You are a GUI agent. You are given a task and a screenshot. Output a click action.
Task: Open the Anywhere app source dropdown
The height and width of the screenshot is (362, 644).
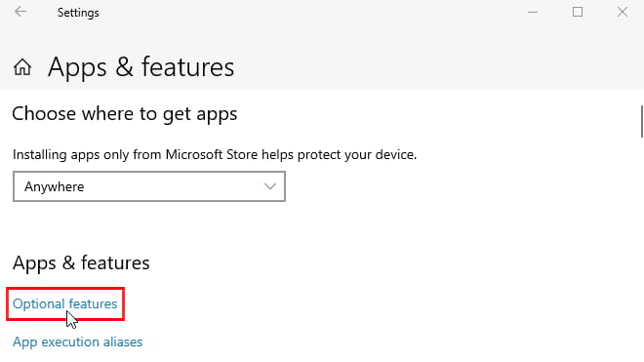(x=149, y=186)
